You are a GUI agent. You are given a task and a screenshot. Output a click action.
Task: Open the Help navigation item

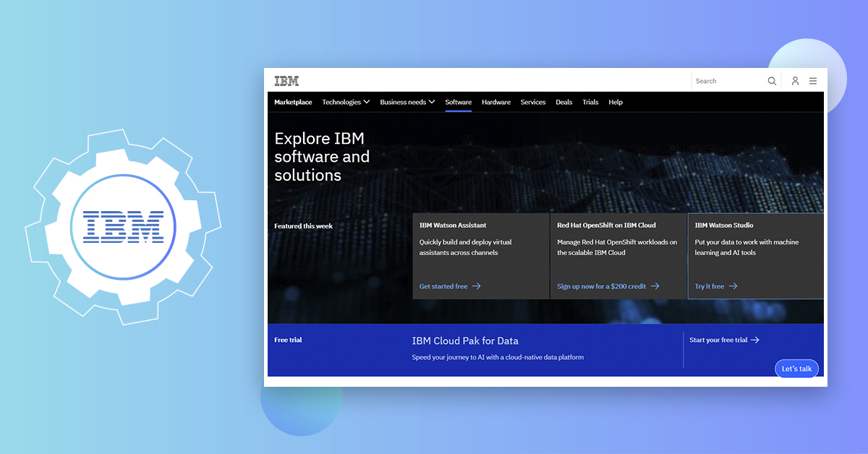tap(616, 102)
